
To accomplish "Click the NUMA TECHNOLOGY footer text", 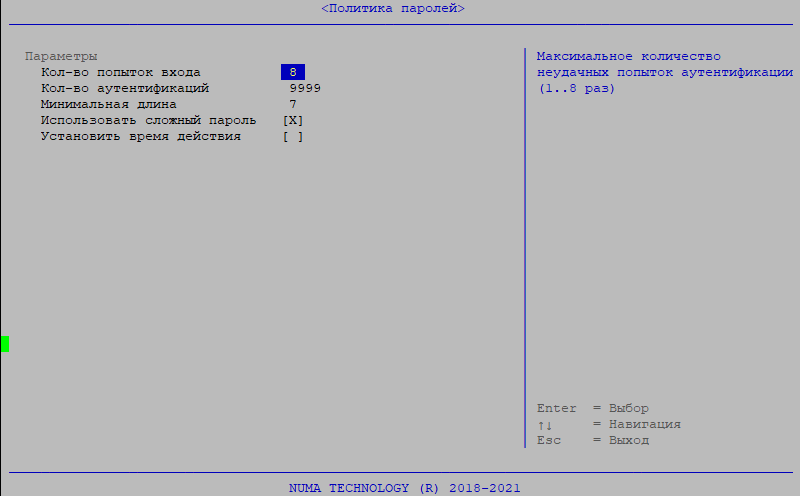I will 404,488.
